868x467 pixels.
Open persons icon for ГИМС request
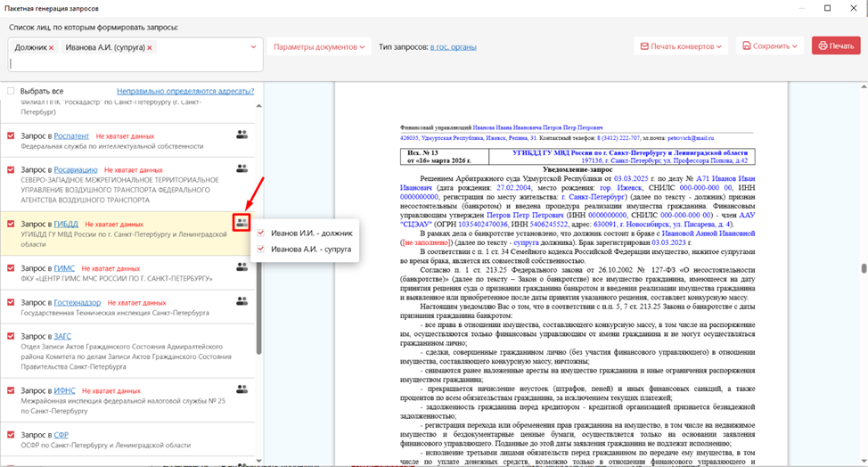242,266
